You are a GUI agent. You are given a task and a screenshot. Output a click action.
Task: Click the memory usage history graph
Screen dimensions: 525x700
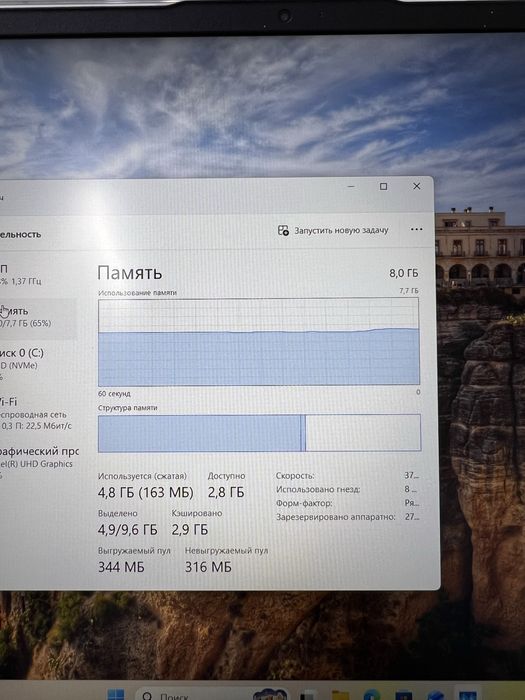258,342
